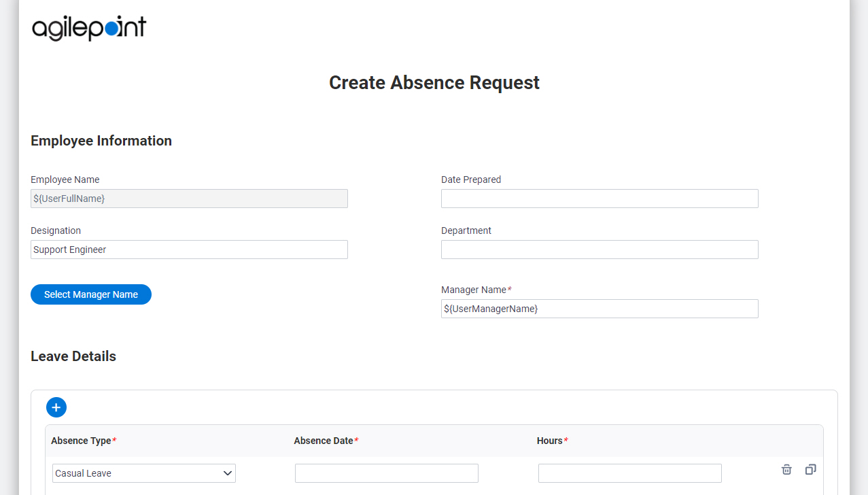Click the Department label
868x495 pixels.
click(466, 231)
